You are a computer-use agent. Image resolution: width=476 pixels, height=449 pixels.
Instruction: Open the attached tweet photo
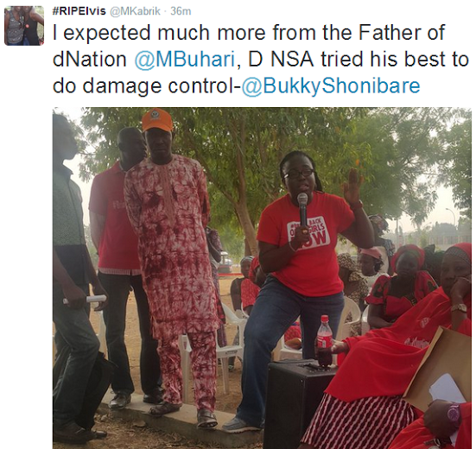pos(262,278)
